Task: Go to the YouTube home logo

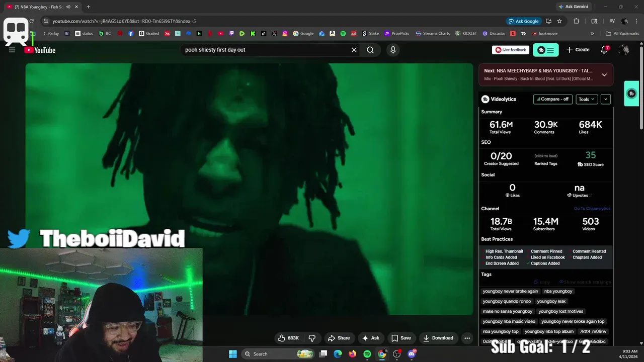Action: point(40,50)
